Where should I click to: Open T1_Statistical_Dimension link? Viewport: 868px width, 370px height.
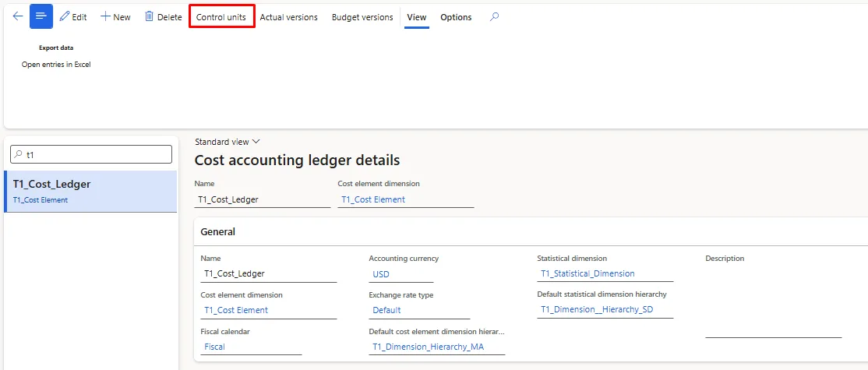pos(588,273)
